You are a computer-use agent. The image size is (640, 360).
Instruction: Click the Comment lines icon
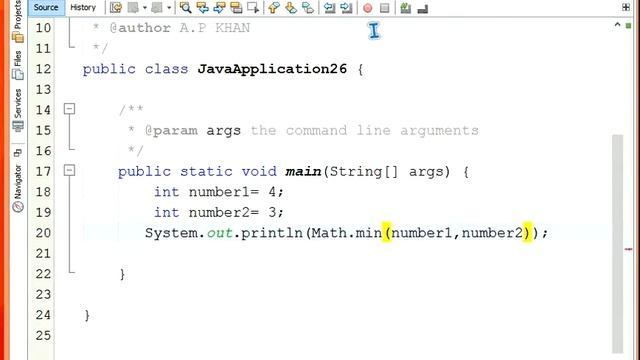405,8
